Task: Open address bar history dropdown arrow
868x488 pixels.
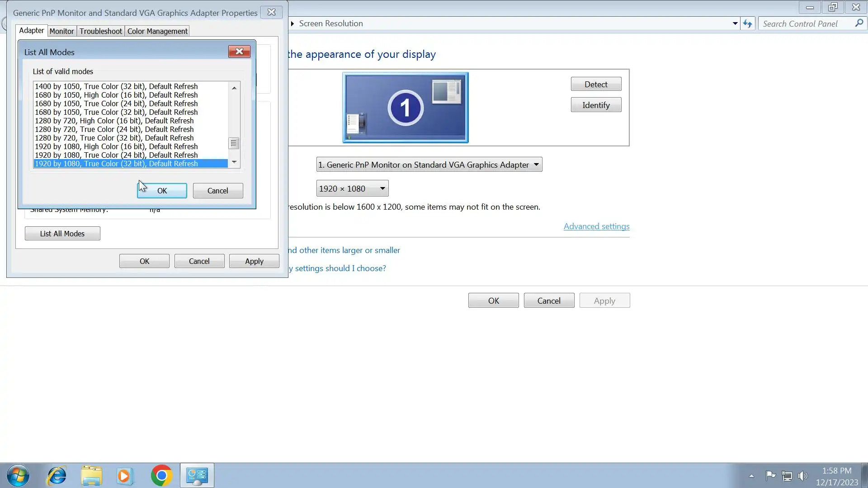Action: [x=735, y=23]
